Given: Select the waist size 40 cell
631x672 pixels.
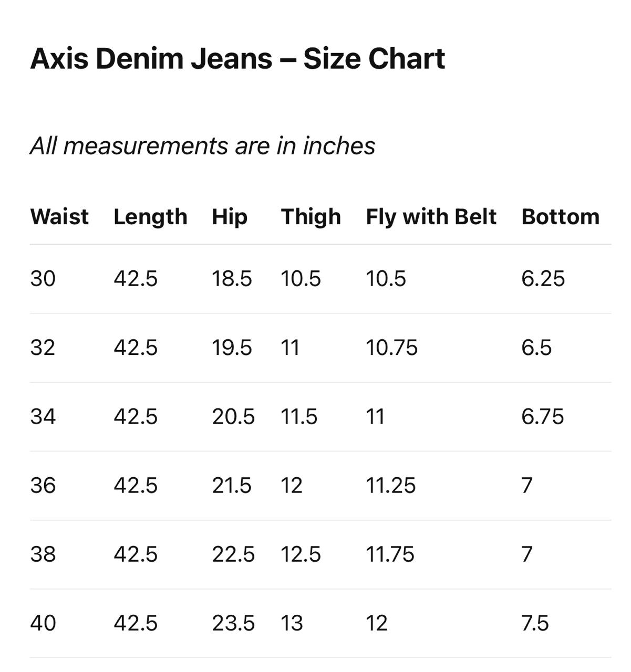Looking at the screenshot, I should point(43,623).
